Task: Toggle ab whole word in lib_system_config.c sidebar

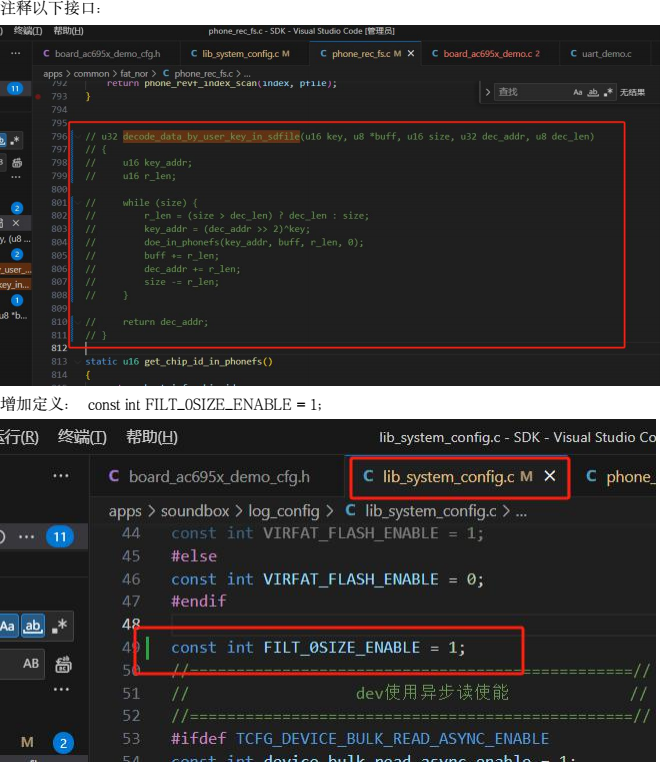Action: (x=33, y=626)
